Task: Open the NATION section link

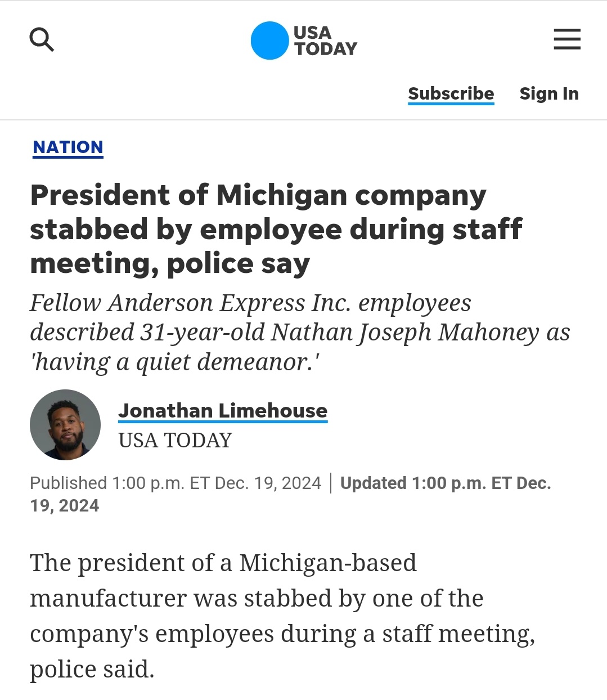Action: (68, 147)
